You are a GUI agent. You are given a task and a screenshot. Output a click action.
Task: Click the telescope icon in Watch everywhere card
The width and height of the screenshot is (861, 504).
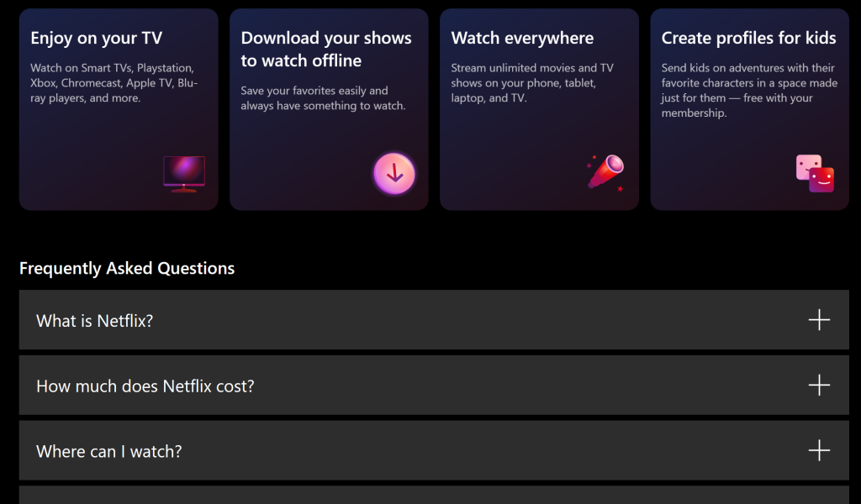(x=605, y=173)
